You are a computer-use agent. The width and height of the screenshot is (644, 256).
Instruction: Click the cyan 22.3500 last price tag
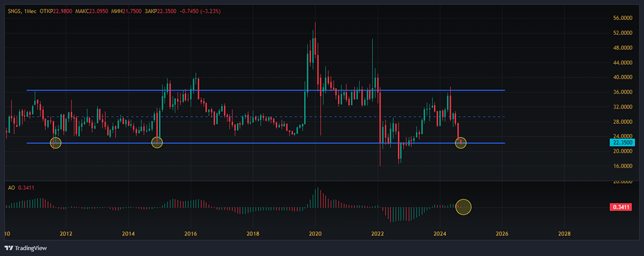(622, 143)
